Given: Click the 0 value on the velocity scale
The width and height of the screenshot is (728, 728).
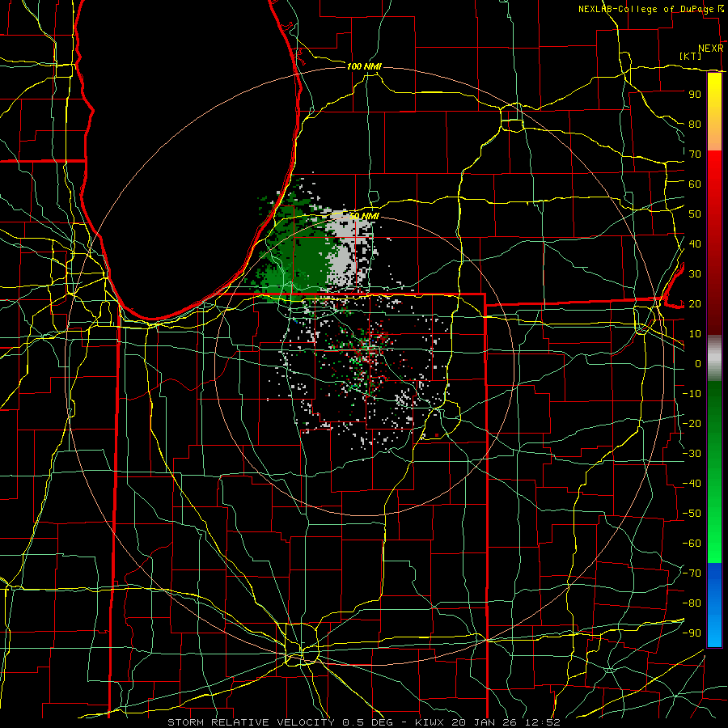Looking at the screenshot, I should click(x=698, y=363).
